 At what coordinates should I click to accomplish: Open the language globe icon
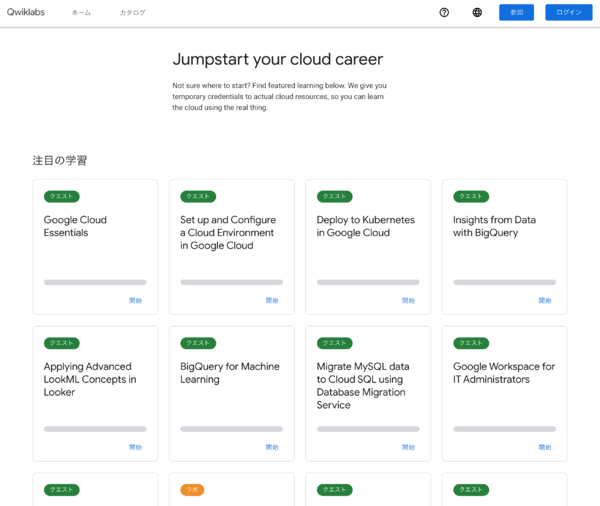[x=477, y=13]
